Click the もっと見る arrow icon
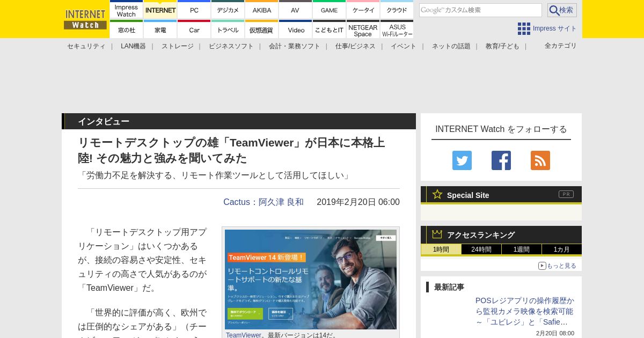The height and width of the screenshot is (338, 644). coord(542,266)
